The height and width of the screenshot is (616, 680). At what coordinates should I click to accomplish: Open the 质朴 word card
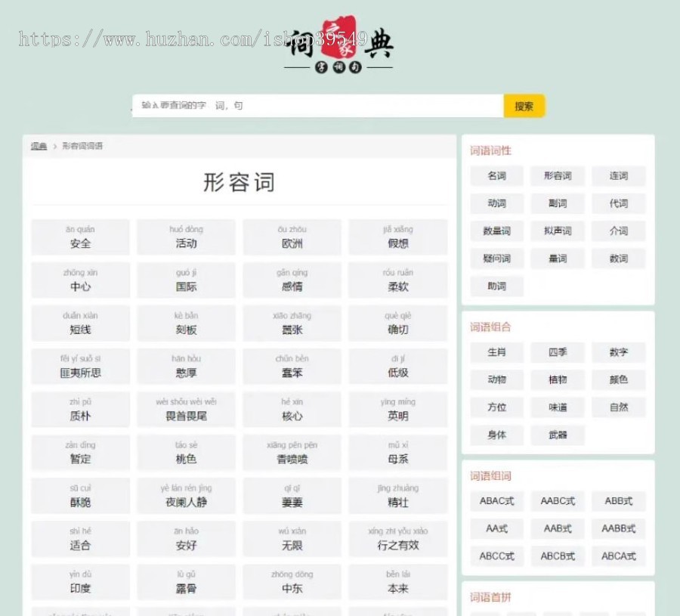[81, 410]
